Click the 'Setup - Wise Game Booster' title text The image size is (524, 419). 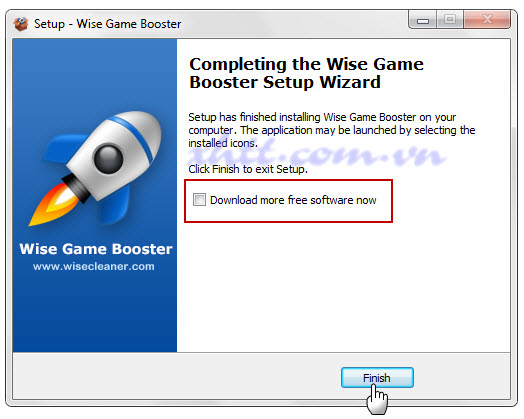(108, 24)
